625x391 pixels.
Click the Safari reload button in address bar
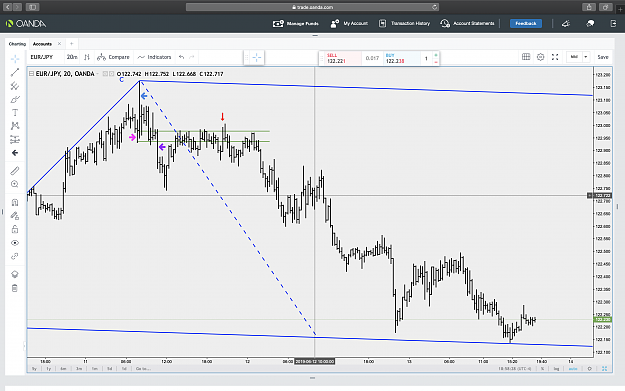[434, 7]
